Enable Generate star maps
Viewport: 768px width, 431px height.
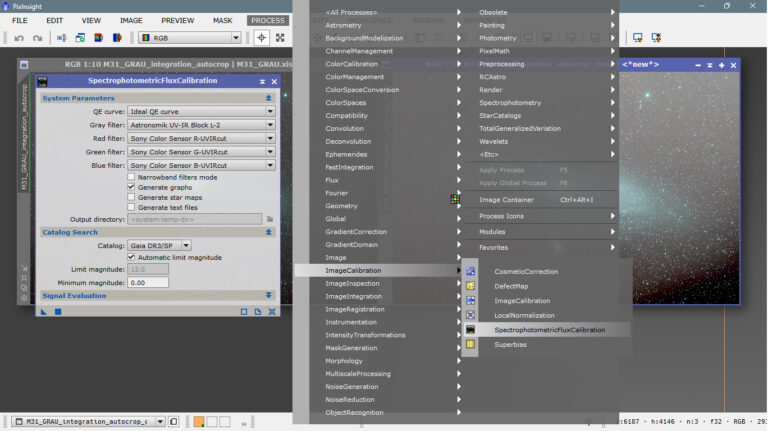pos(131,197)
